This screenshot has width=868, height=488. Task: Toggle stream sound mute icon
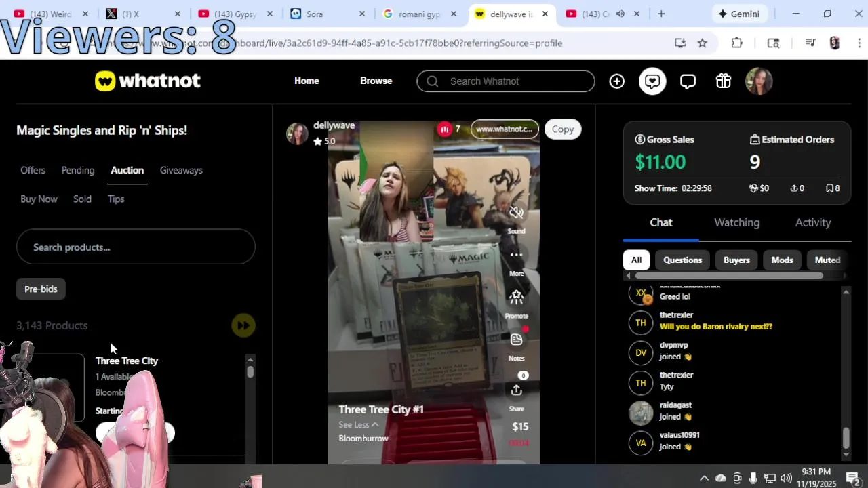[x=516, y=213]
